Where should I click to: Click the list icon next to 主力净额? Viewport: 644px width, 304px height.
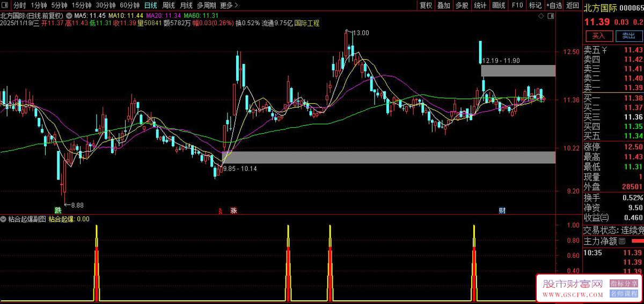[622, 242]
